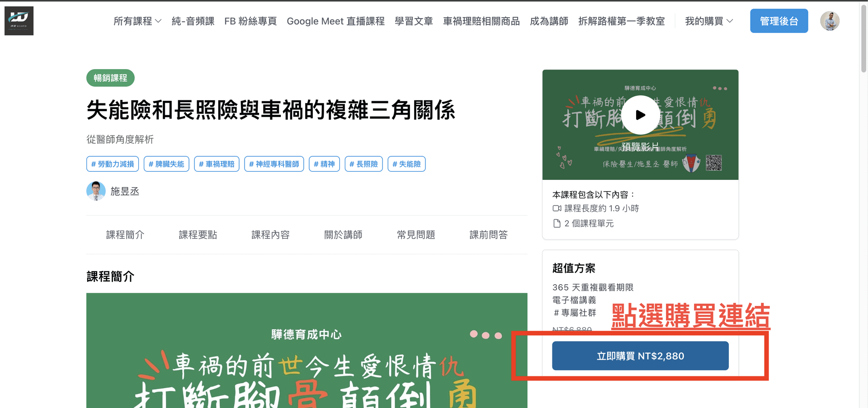868x408 pixels.
Task: Switch to the 課程要點 tab
Action: 198,235
